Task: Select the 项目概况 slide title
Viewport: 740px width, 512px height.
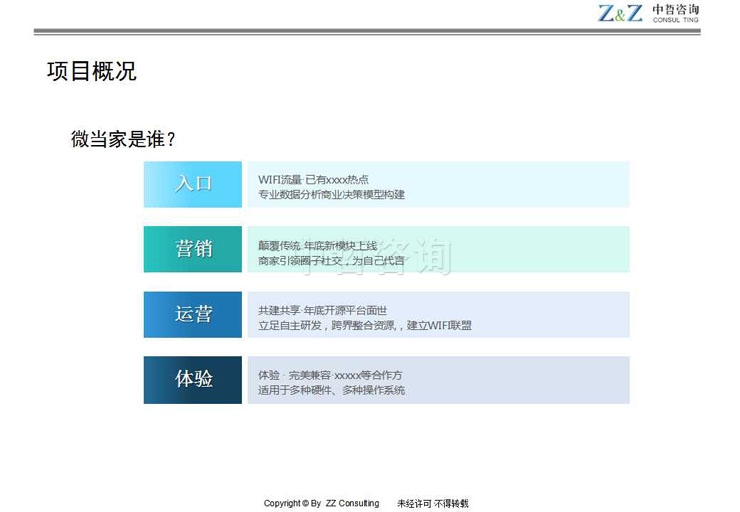Action: 92,72
